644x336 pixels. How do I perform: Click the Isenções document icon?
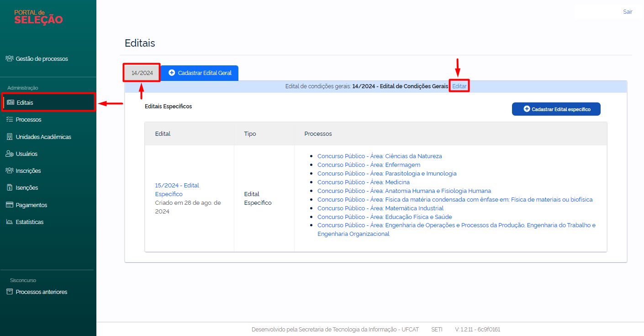click(9, 187)
